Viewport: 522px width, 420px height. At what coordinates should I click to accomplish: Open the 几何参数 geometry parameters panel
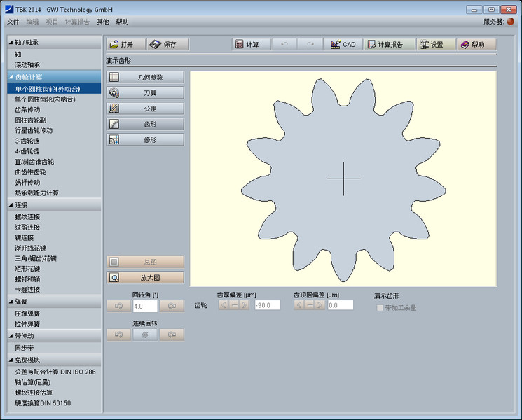145,77
